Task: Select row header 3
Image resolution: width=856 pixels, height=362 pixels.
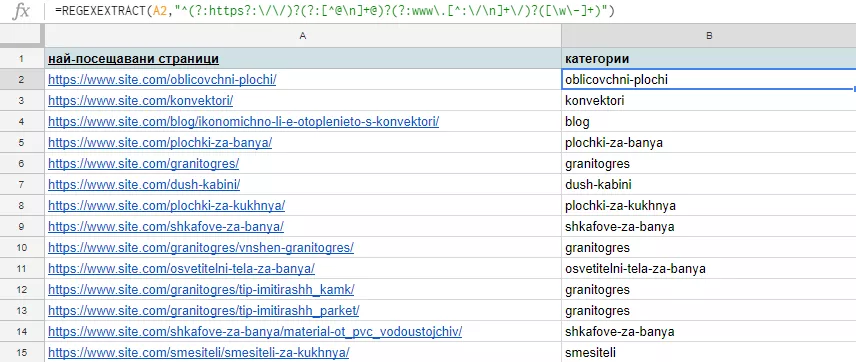Action: [21, 101]
